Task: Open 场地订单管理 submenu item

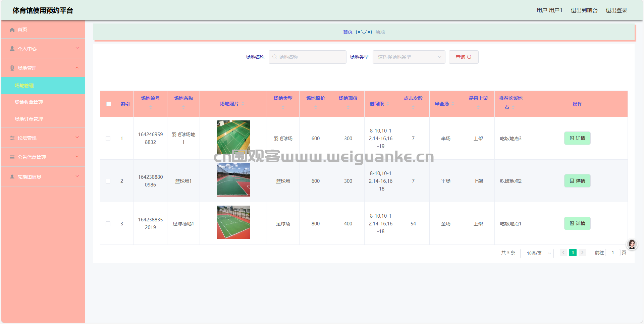Action: [43, 119]
